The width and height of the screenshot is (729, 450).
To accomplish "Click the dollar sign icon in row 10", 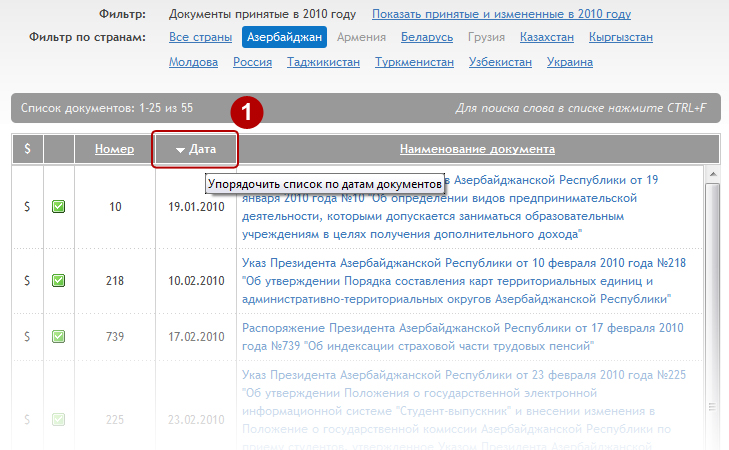I will [27, 207].
